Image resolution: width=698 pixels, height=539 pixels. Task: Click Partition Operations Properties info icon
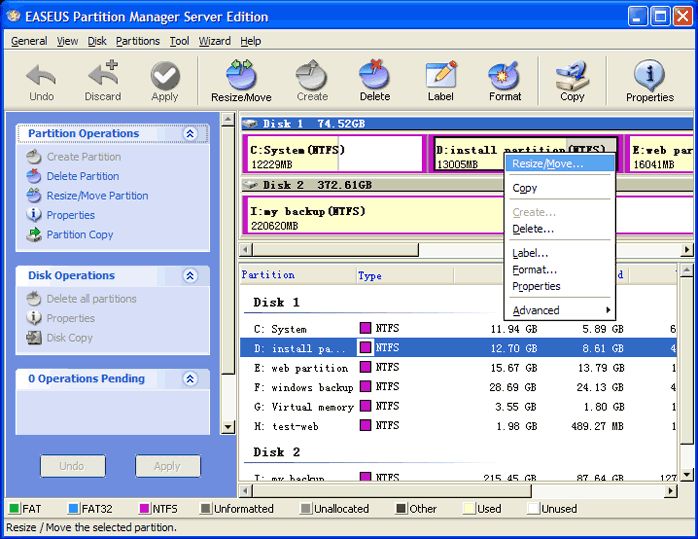click(x=34, y=215)
